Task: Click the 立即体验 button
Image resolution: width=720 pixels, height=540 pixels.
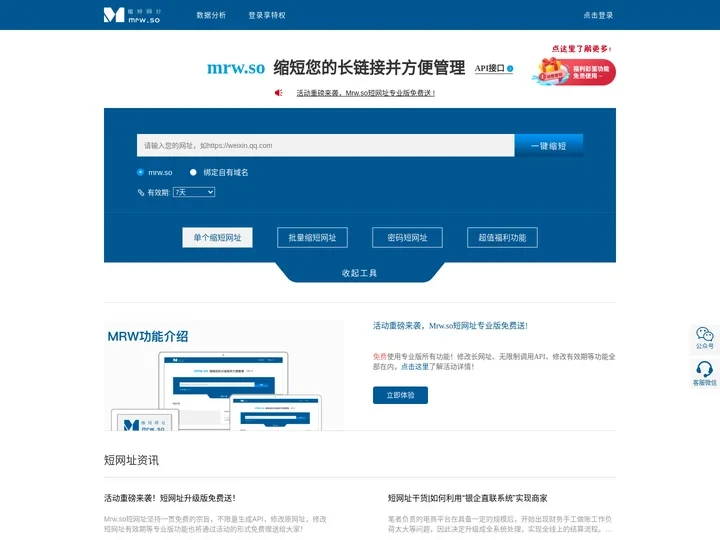Action: point(400,395)
